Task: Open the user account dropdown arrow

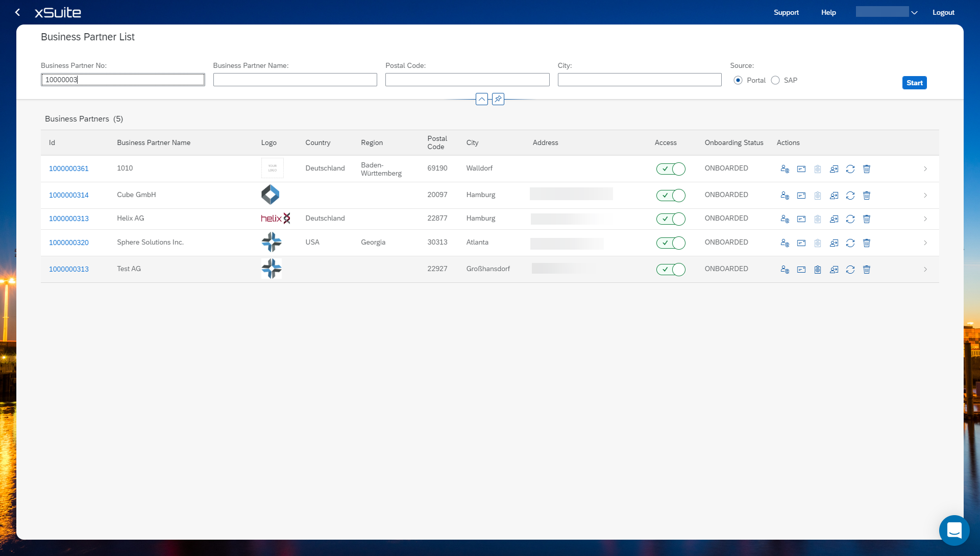Action: point(914,13)
